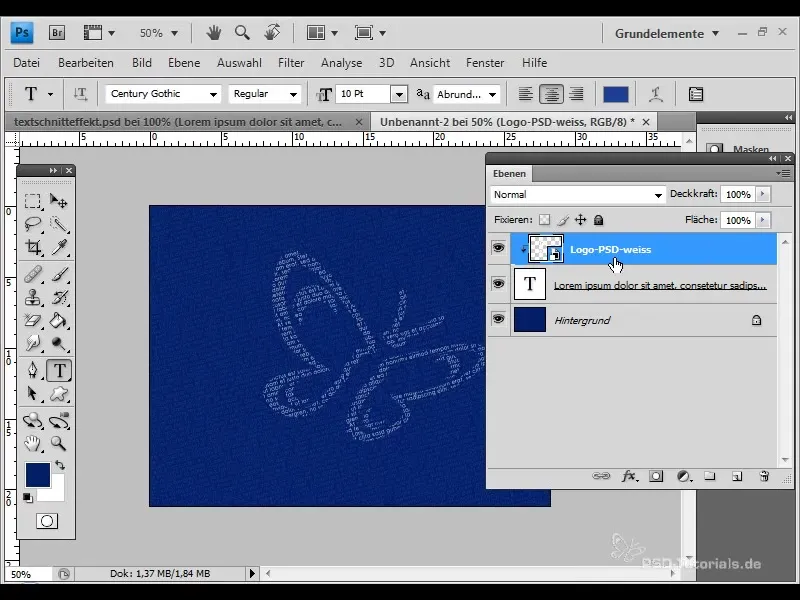Image resolution: width=800 pixels, height=600 pixels.
Task: Open the Normal blend mode dropdown
Action: point(578,194)
